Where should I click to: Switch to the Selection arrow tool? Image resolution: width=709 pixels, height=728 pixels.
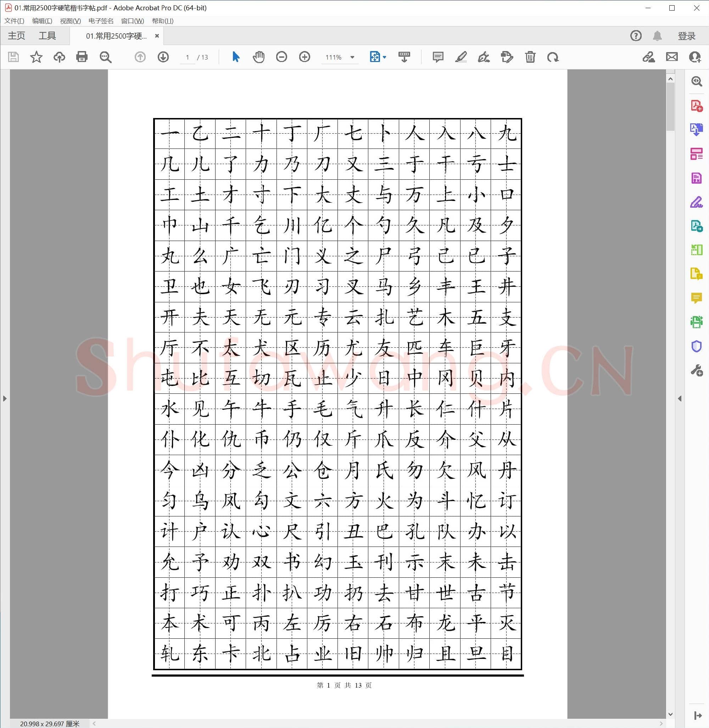[235, 57]
